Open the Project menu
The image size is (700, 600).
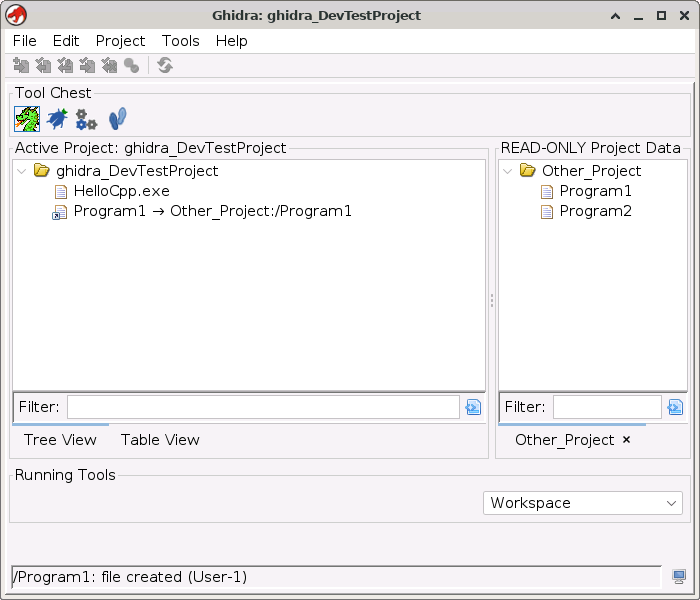(120, 41)
